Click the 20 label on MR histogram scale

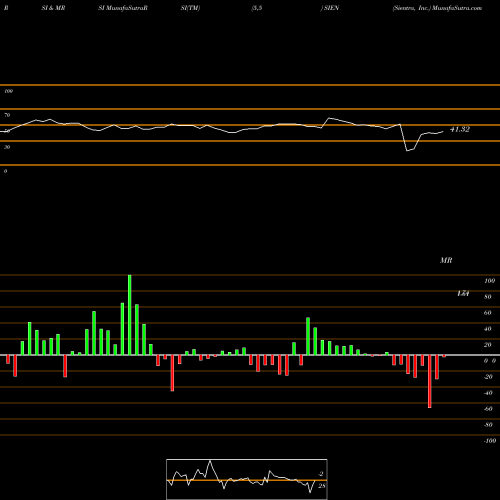(488, 345)
